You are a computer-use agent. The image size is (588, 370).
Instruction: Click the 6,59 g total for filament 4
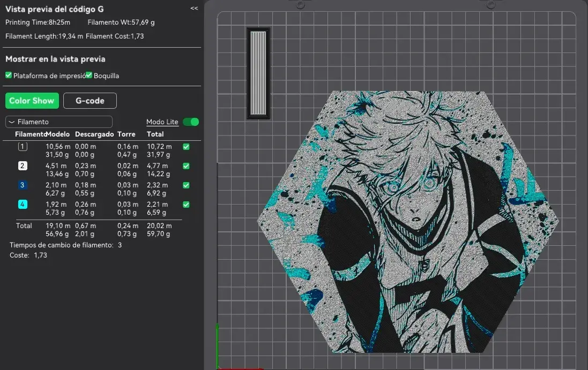click(157, 213)
